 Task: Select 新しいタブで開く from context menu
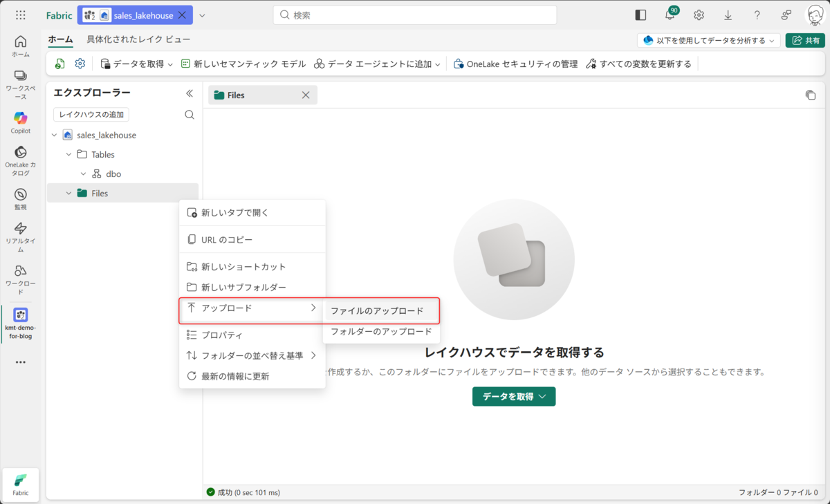pos(252,213)
